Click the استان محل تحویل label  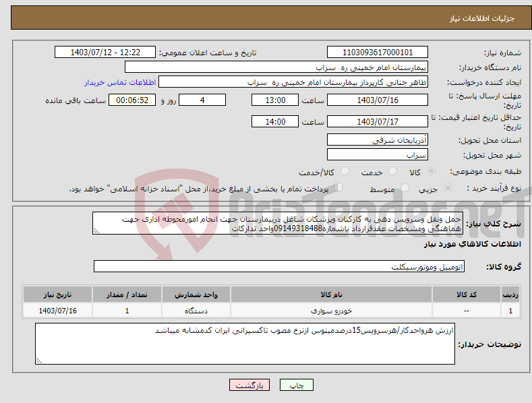(x=490, y=140)
